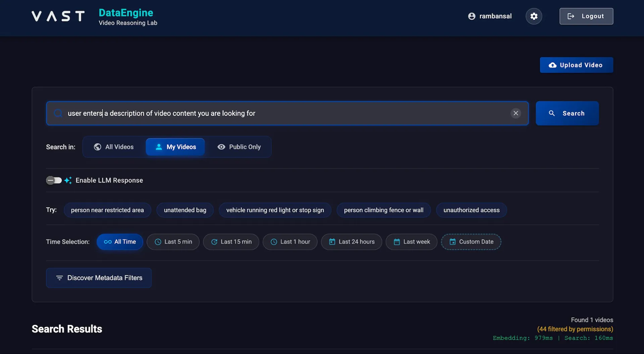The width and height of the screenshot is (644, 354).
Task: Click the magnifying glass icon inside search field
Action: (x=58, y=113)
